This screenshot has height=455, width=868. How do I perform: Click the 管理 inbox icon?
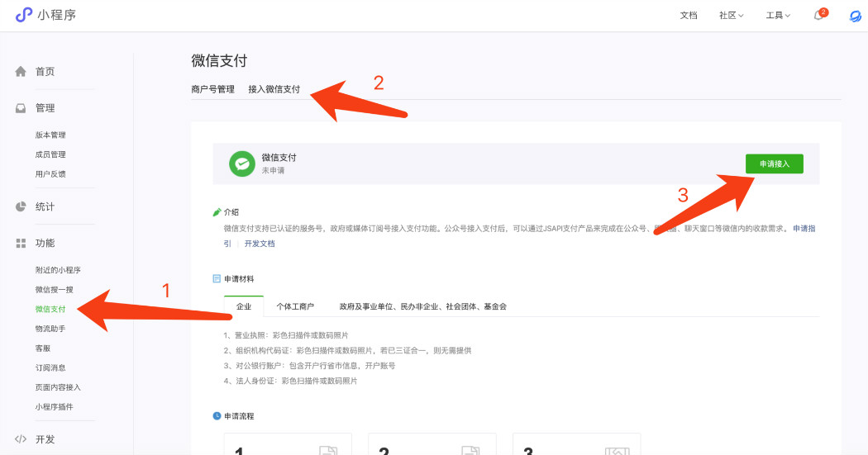tap(21, 108)
